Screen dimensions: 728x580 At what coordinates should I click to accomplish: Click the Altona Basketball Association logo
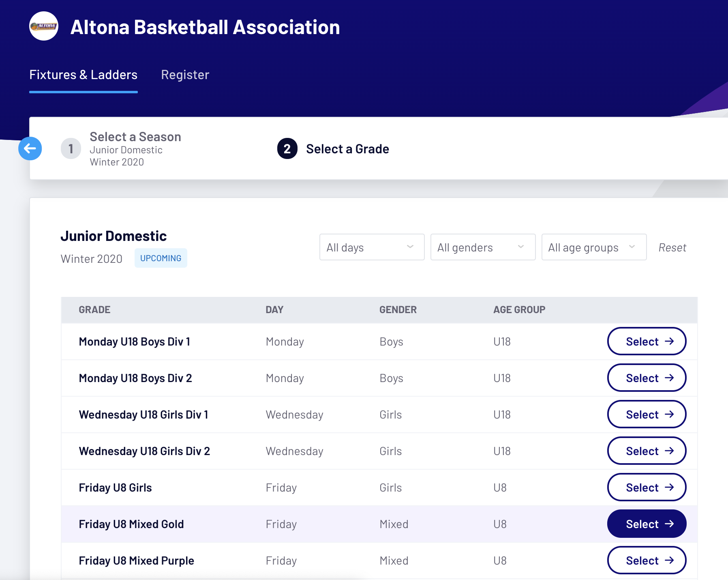click(44, 26)
